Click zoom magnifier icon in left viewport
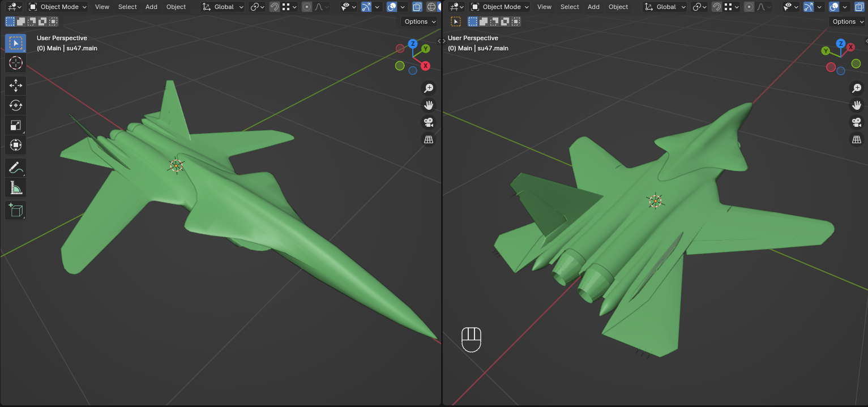 (x=429, y=88)
